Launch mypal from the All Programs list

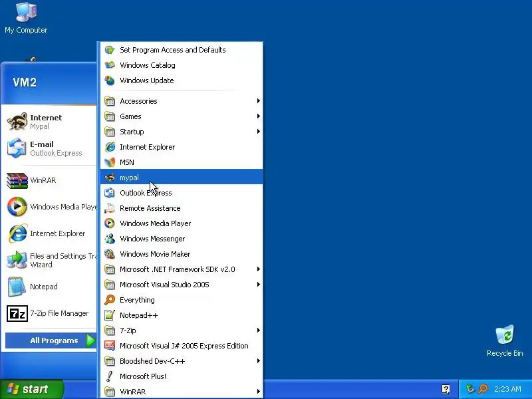click(182, 178)
